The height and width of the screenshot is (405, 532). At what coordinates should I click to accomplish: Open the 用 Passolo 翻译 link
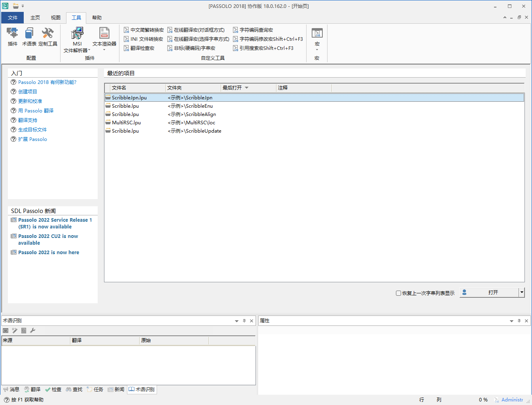36,111
